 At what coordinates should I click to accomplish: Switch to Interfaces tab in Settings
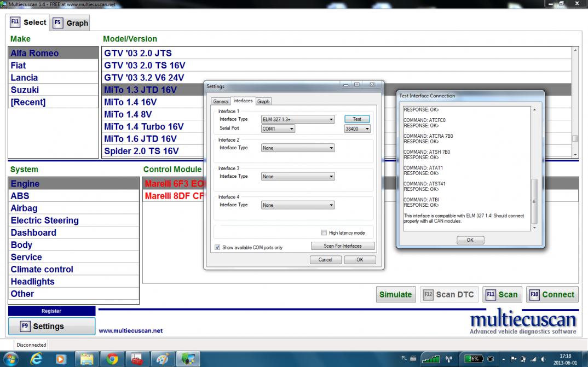(x=243, y=101)
